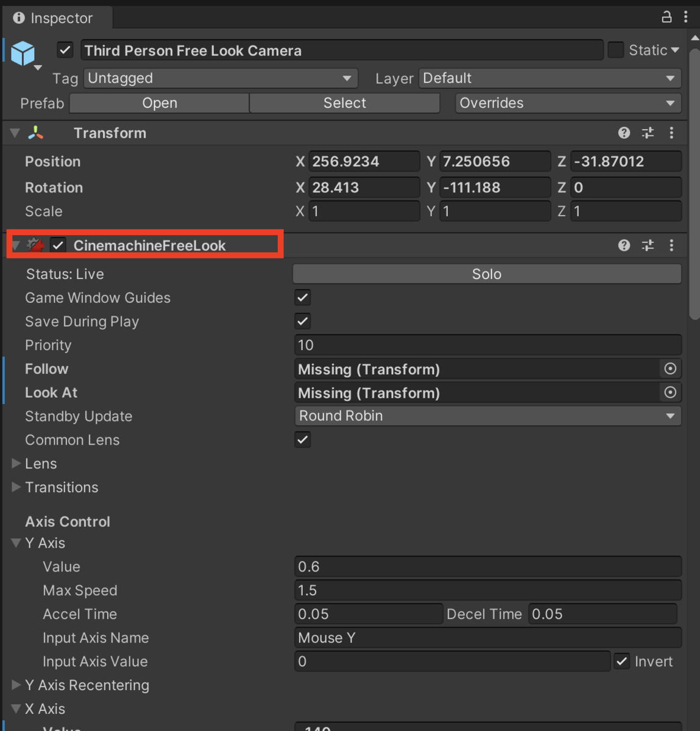This screenshot has height=731, width=700.
Task: Open Transform component help reference
Action: click(x=624, y=133)
